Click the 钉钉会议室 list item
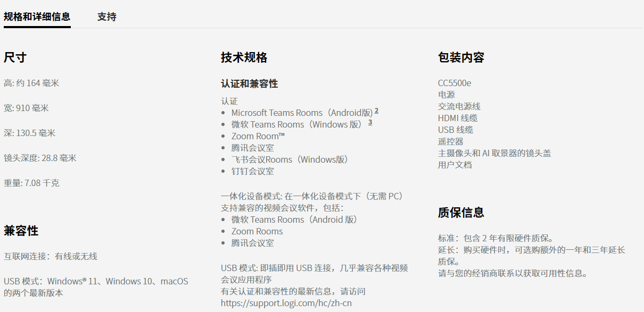Viewport: 644px width, 312px height. [253, 171]
